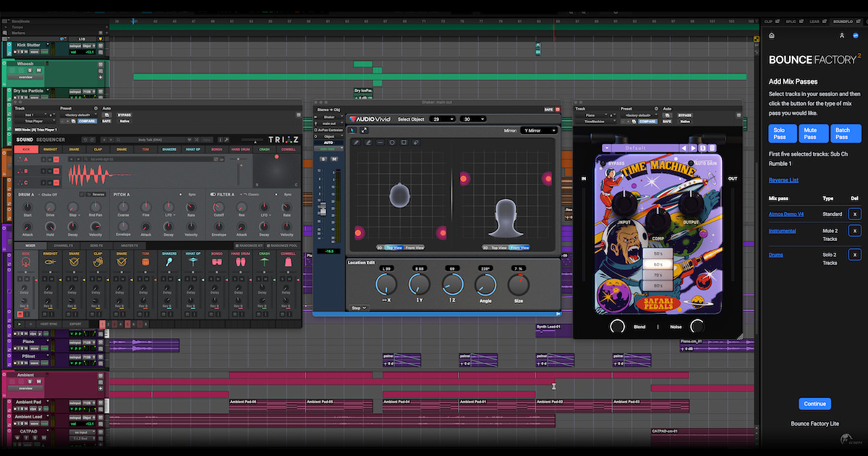Enable BYPASS on the Triaz Player track
The height and width of the screenshot is (456, 868).
[x=124, y=115]
